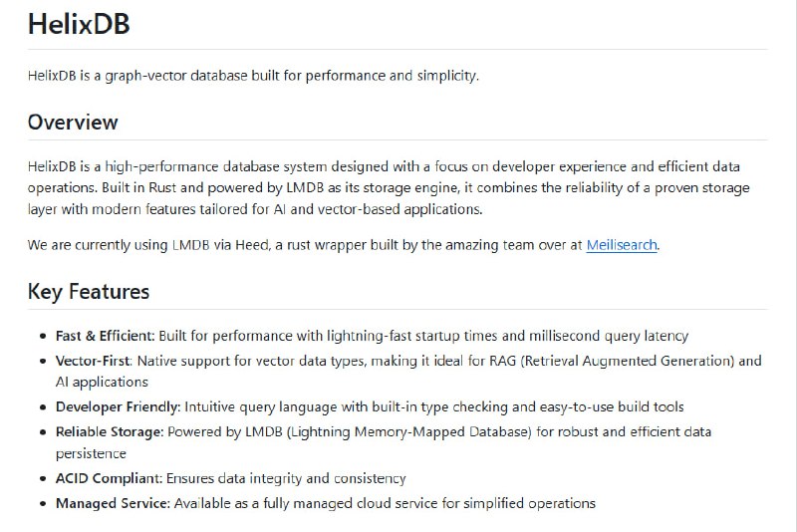
Task: Click the "Lightning Memory-Mapped Database" parenthetical text
Action: tap(406, 431)
